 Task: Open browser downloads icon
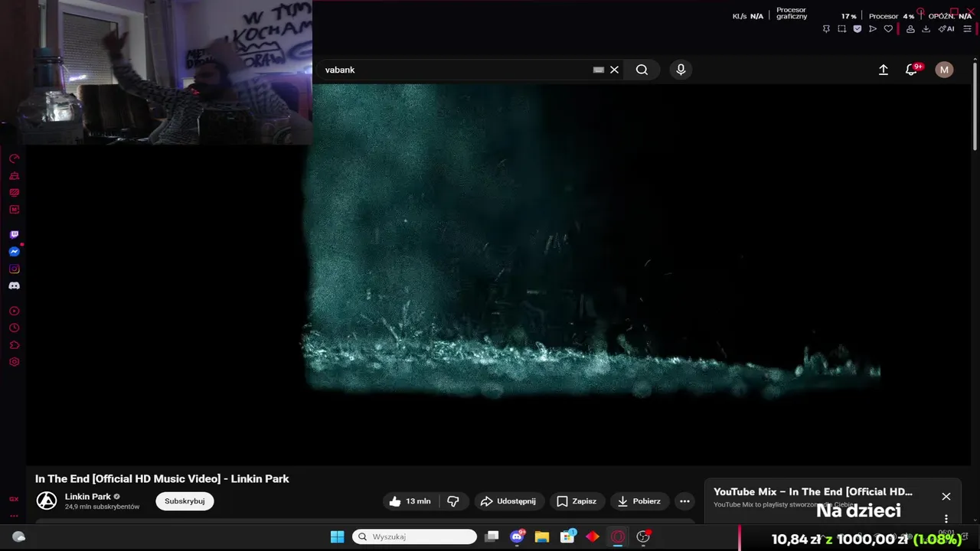pos(926,29)
